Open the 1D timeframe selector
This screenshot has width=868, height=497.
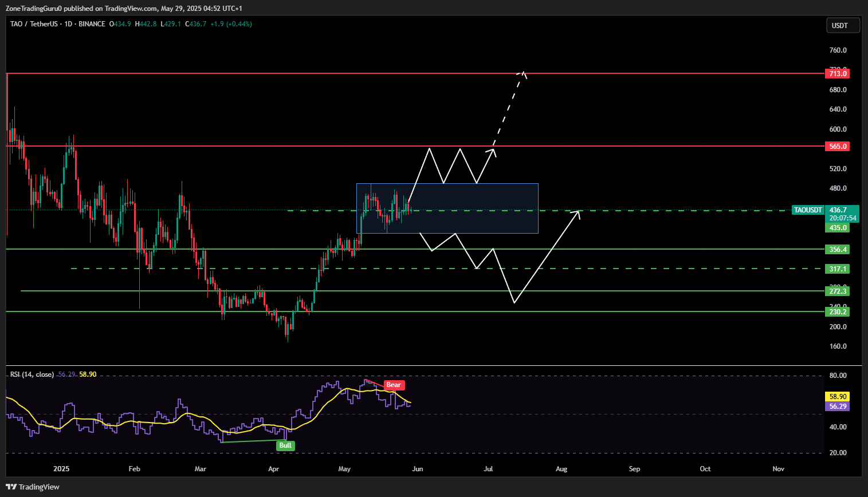click(68, 24)
